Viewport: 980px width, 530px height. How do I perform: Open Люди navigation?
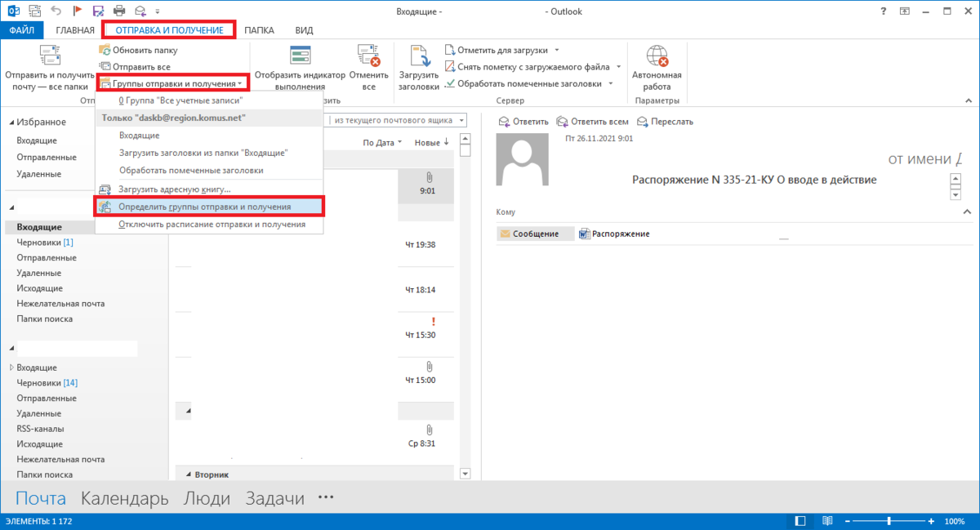point(207,498)
